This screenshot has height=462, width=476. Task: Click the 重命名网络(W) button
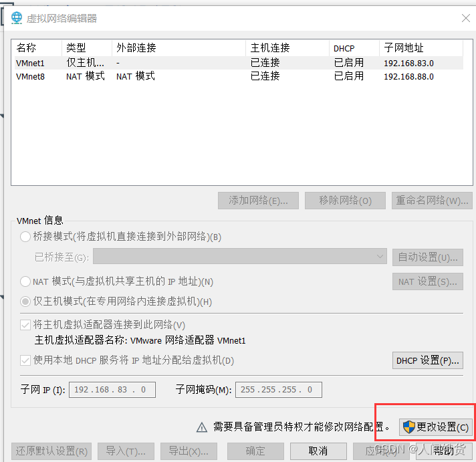pyautogui.click(x=432, y=201)
